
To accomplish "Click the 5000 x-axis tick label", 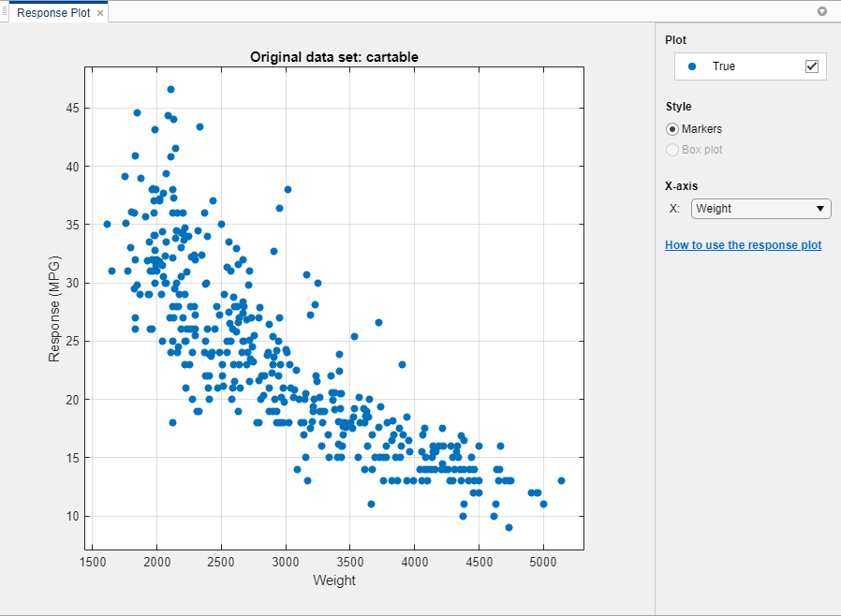I will click(x=543, y=562).
